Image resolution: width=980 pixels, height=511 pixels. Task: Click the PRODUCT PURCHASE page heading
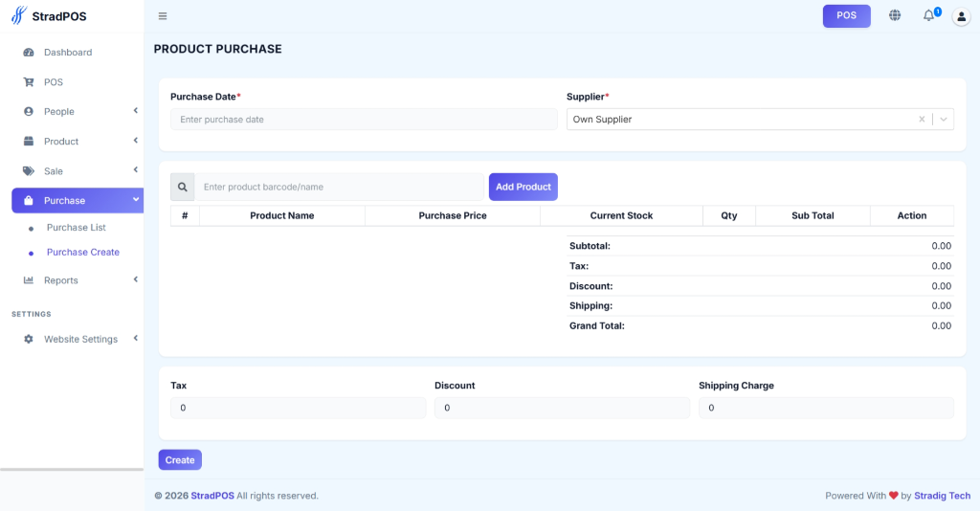[217, 49]
